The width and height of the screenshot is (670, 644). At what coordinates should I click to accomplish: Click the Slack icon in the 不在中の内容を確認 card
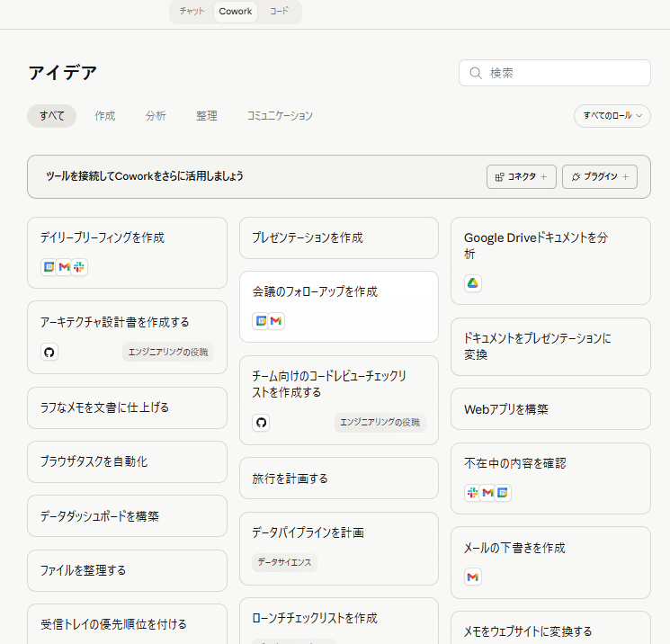point(473,493)
